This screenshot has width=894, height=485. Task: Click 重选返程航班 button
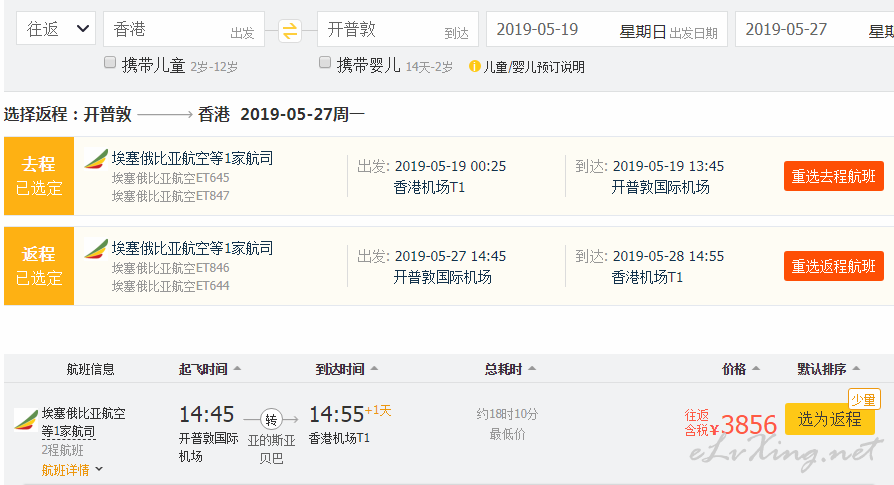click(834, 266)
